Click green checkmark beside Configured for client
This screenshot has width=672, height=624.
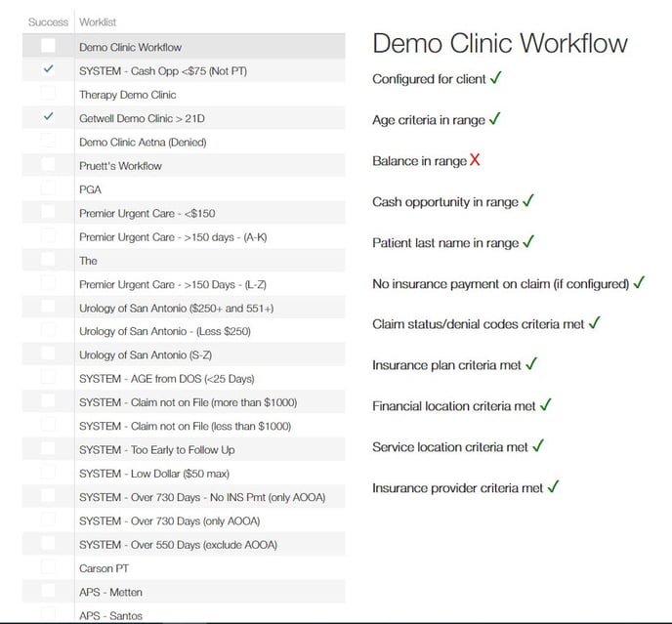point(496,78)
